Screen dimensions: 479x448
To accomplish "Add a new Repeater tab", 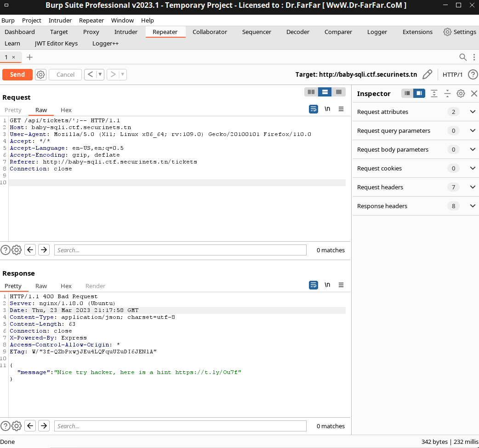I will click(x=29, y=57).
